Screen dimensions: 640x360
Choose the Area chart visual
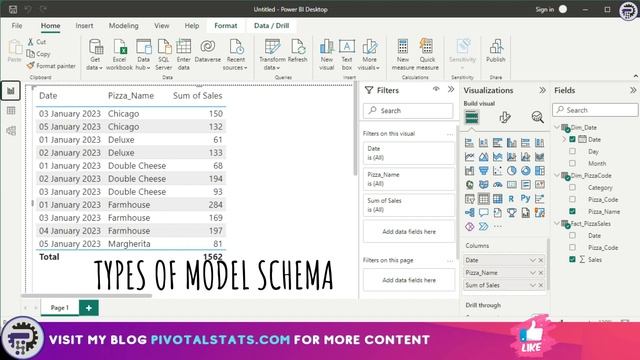(484, 156)
